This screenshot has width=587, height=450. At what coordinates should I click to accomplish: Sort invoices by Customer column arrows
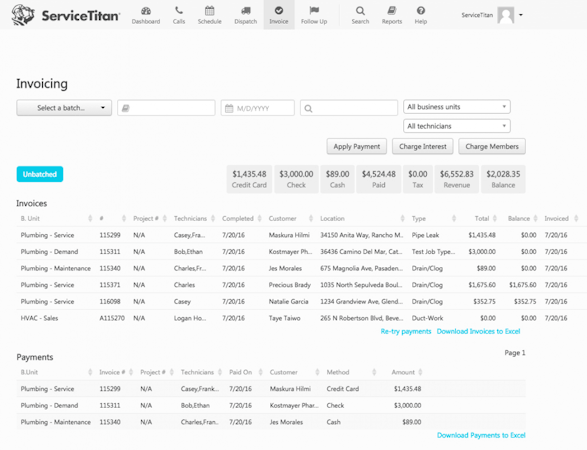311,218
